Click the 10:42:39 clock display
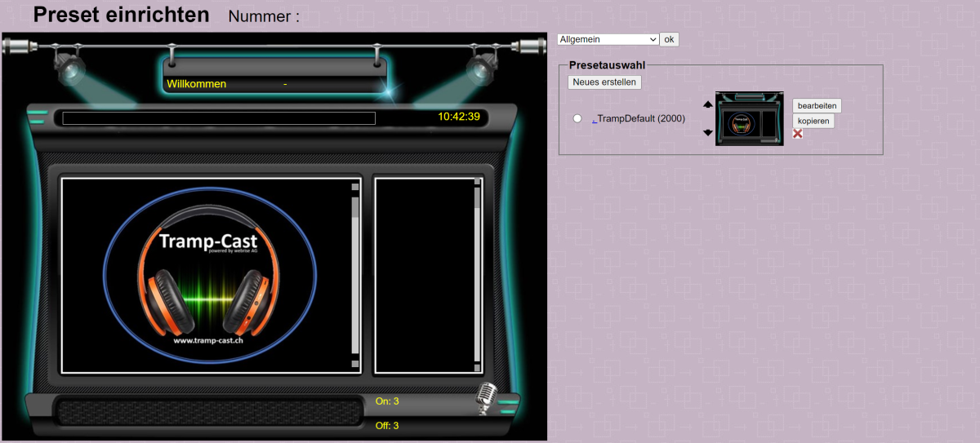The width and height of the screenshot is (980, 443). [459, 117]
